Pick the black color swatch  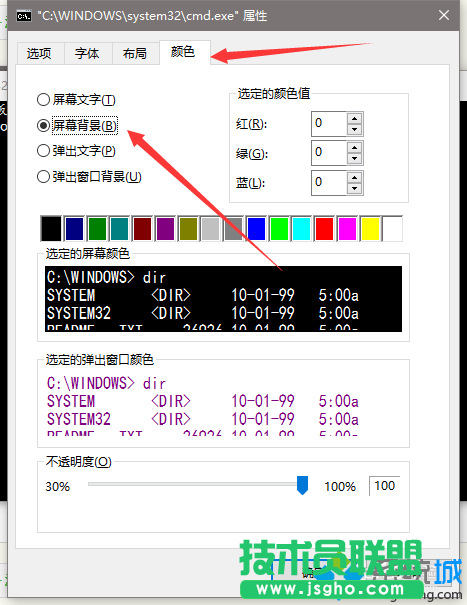[51, 229]
